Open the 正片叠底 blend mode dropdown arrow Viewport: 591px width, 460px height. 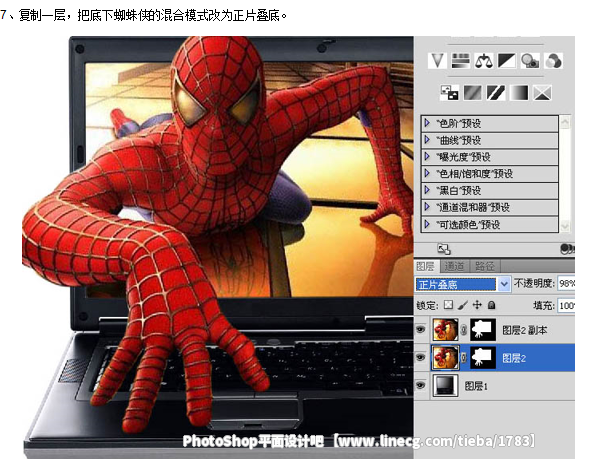point(504,284)
